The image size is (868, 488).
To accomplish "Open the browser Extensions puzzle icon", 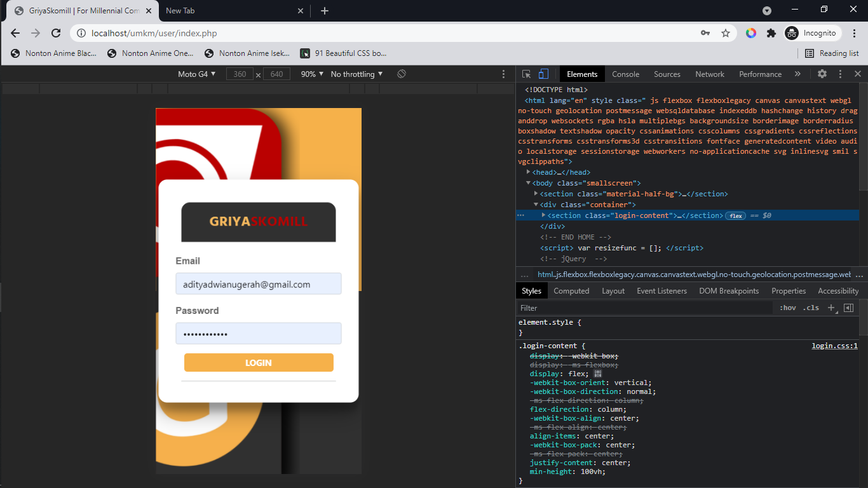I will (x=771, y=33).
